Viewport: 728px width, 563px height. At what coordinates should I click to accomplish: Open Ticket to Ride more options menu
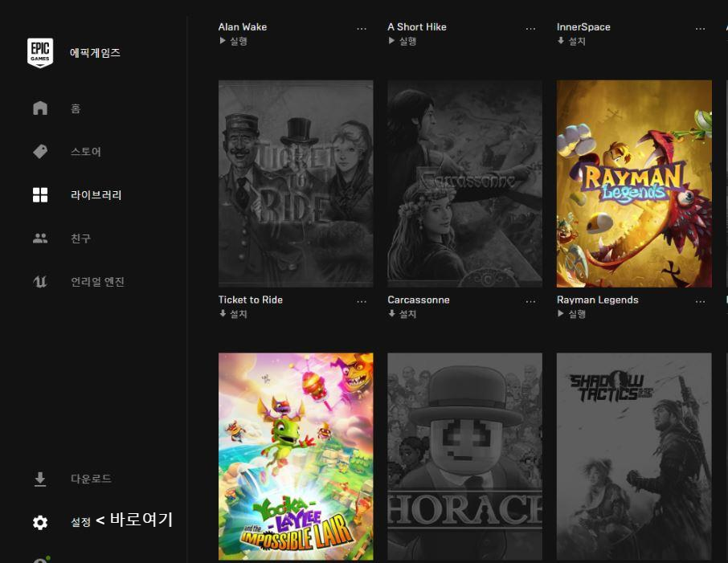362,301
